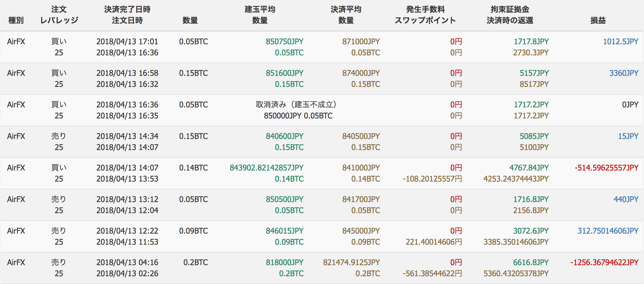Click settlement average 840500JPY
Screen dimensions: 644x284
361,136
